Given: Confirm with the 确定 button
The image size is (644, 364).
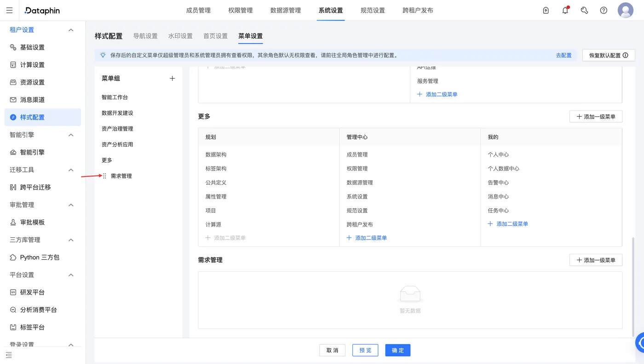Looking at the screenshot, I should pos(398,350).
